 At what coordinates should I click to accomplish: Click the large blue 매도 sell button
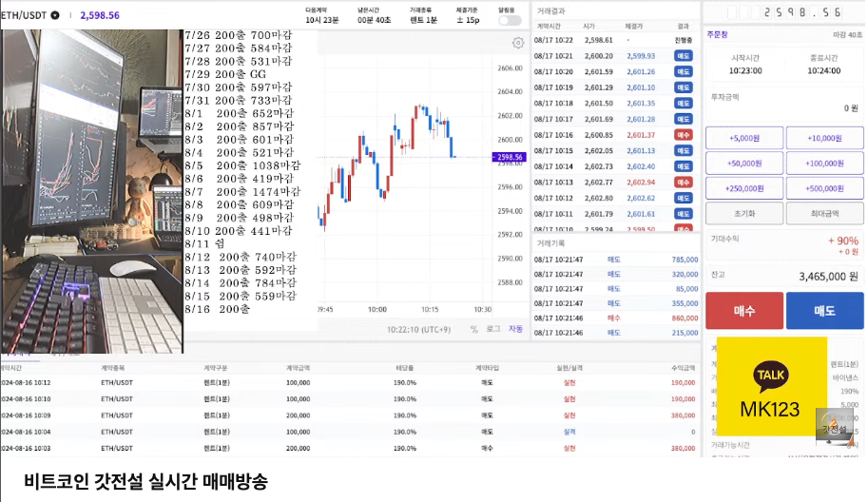point(824,311)
